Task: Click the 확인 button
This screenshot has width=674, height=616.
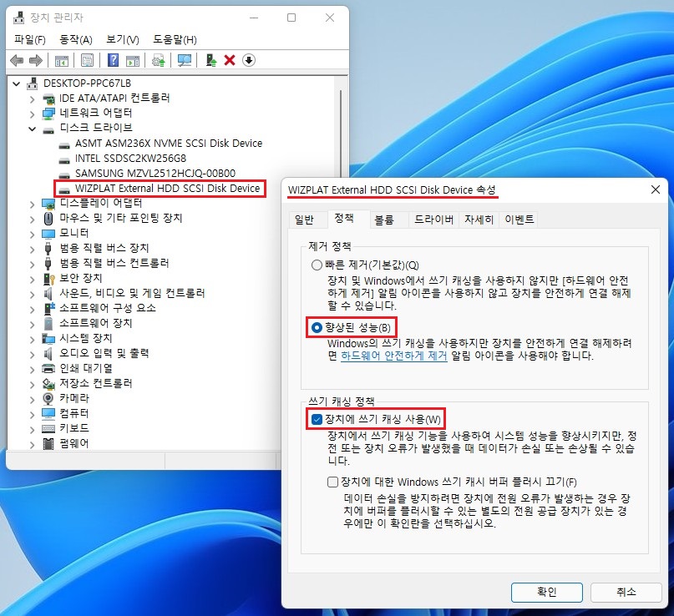Action: click(547, 593)
